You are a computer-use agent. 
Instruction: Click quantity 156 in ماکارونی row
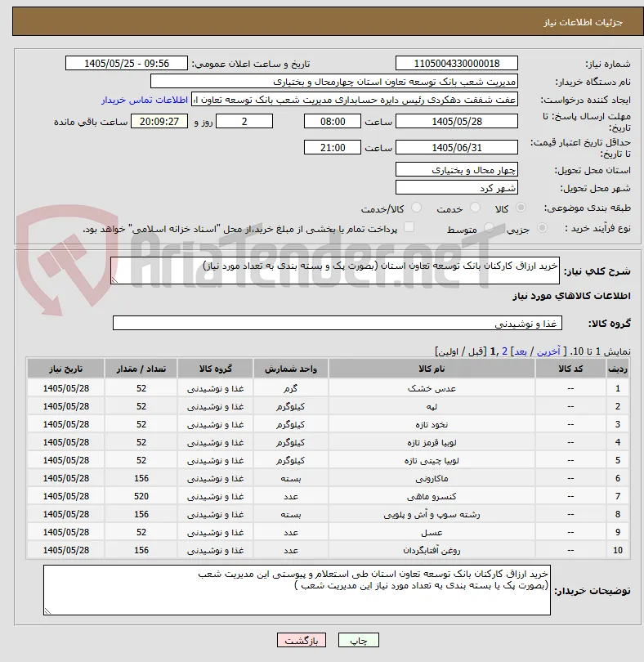(x=141, y=478)
